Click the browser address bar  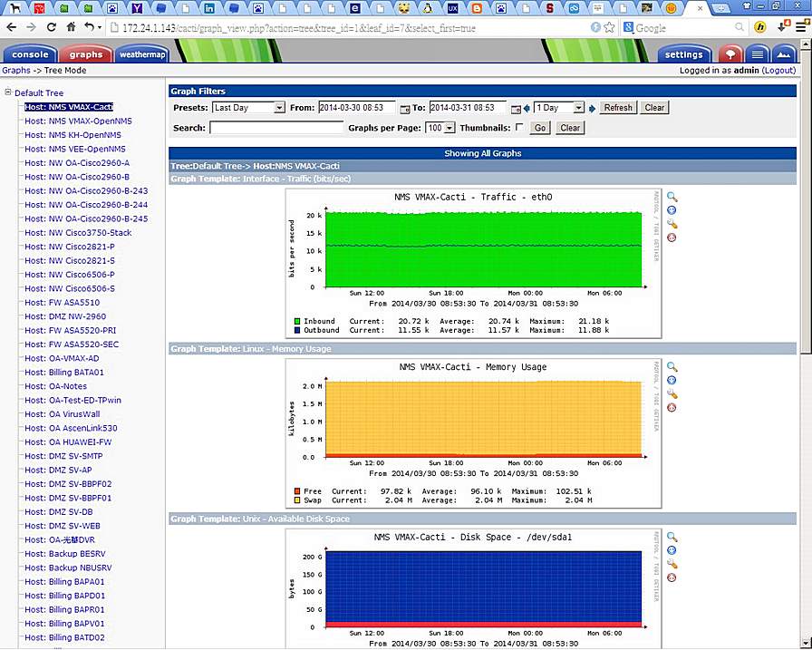(x=347, y=28)
